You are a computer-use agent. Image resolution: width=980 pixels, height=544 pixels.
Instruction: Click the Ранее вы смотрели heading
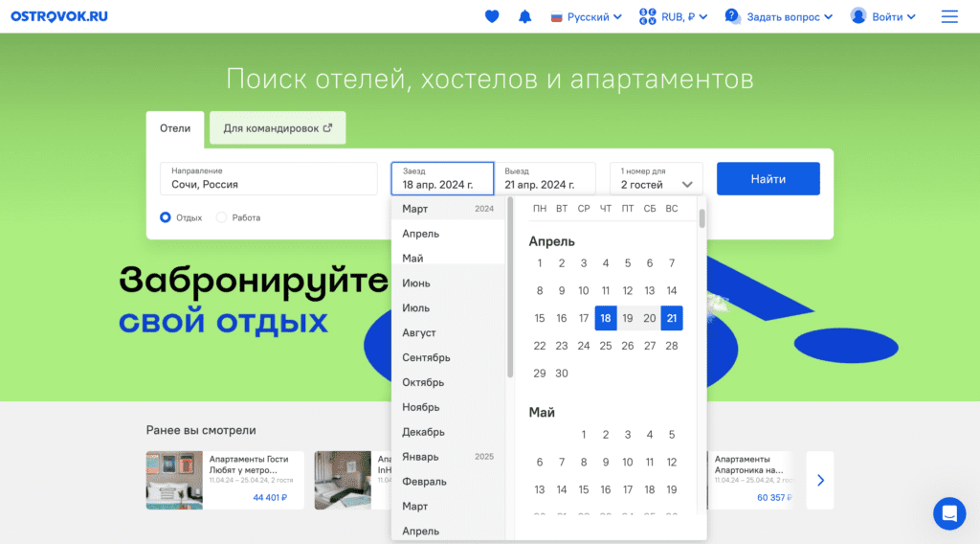(x=201, y=430)
